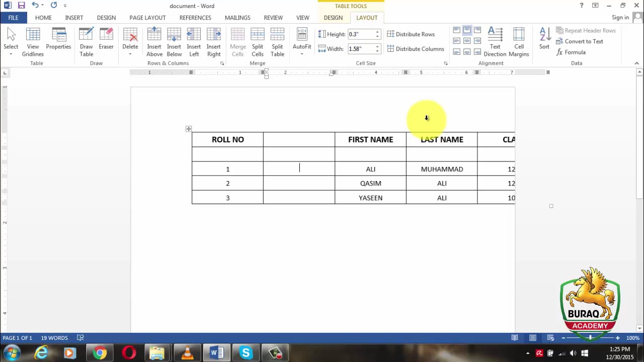644x362 pixels.
Task: Toggle View Gridlines
Action: (33, 41)
